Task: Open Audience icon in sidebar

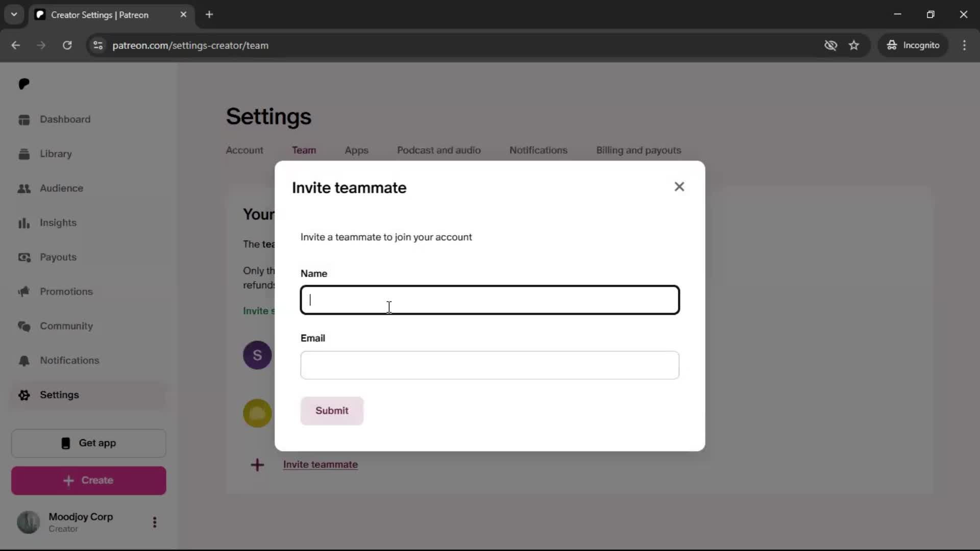Action: [x=24, y=188]
